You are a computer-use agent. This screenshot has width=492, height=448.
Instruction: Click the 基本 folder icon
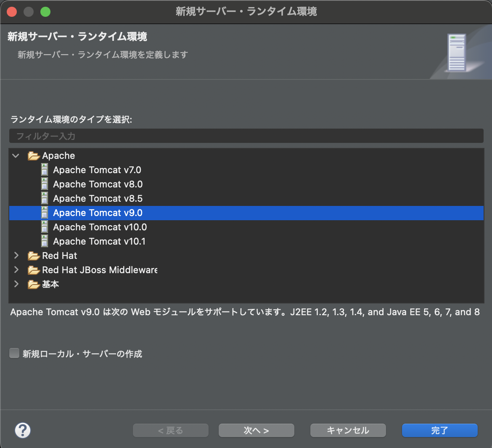coord(34,285)
